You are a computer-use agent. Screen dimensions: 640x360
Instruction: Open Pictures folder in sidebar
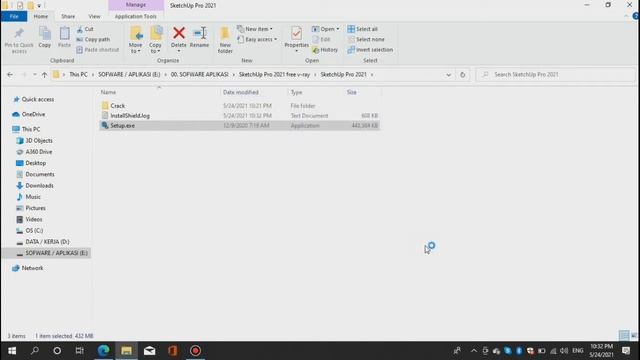click(x=35, y=208)
